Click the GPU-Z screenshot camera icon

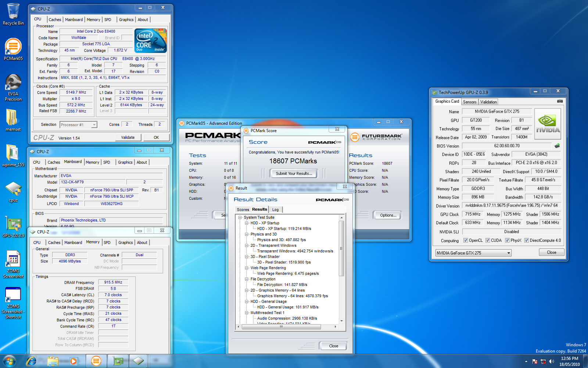click(x=560, y=101)
